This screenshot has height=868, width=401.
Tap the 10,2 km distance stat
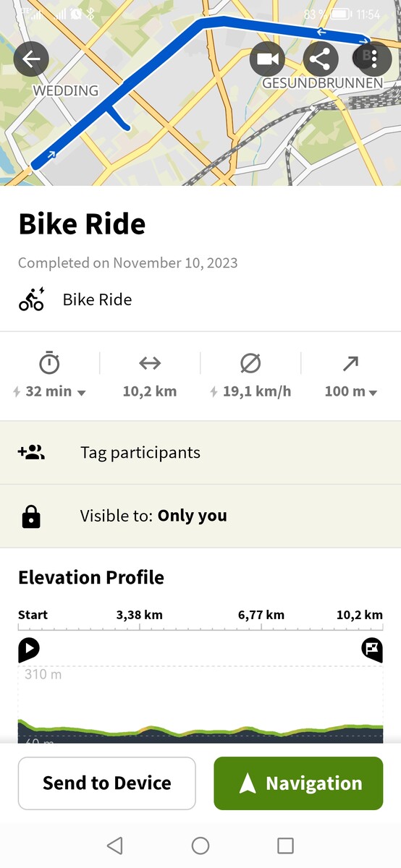(150, 376)
